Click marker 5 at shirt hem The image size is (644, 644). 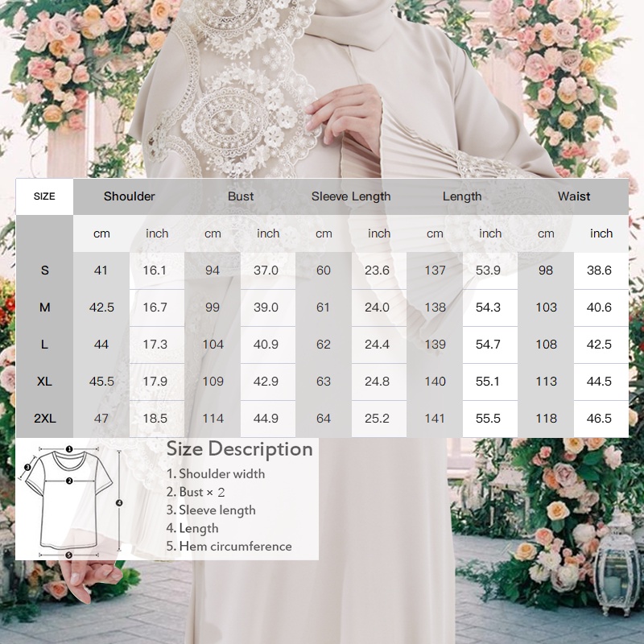click(x=69, y=555)
